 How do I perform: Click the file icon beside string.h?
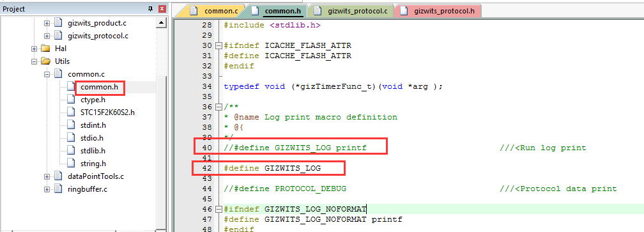(x=72, y=164)
